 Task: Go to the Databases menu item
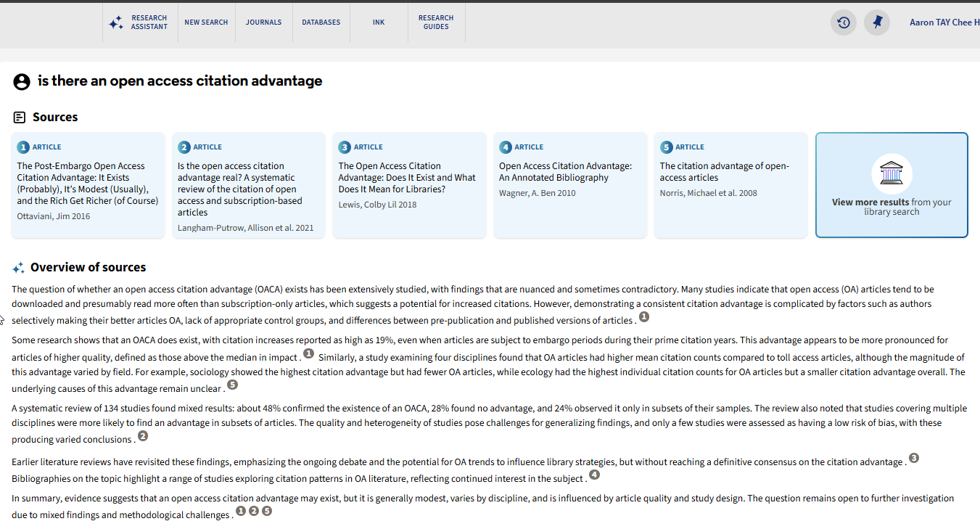click(321, 22)
